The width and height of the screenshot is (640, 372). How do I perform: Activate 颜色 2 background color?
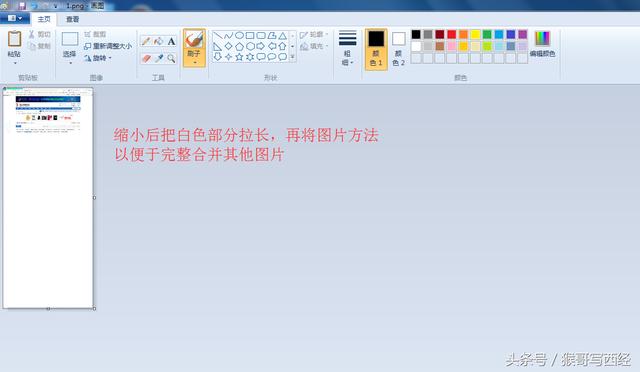[398, 49]
